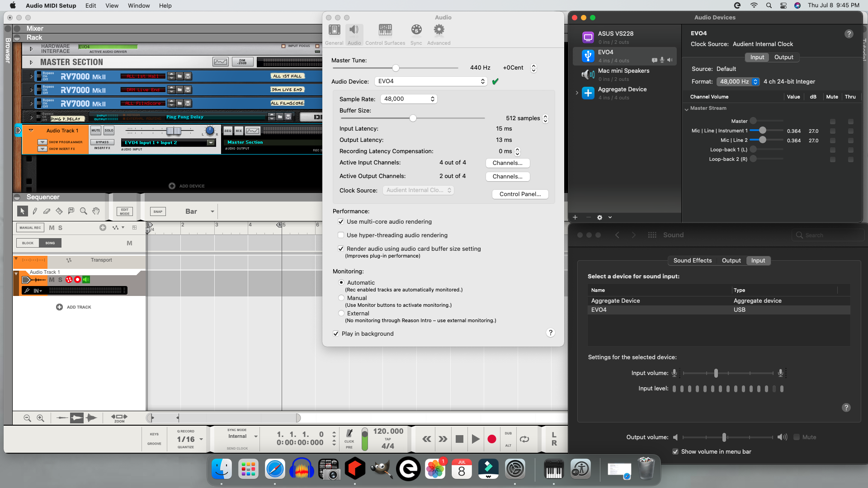
Task: Open Safari from the Dock
Action: [x=275, y=469]
